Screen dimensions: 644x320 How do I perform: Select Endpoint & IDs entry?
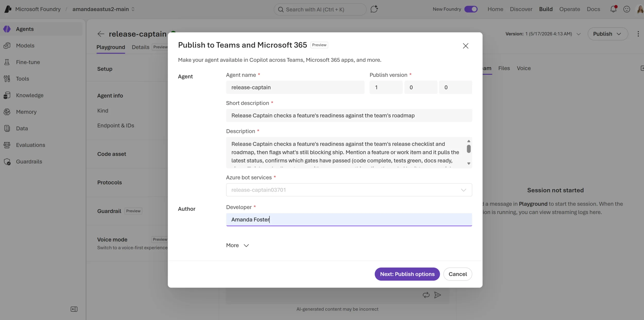pos(115,125)
